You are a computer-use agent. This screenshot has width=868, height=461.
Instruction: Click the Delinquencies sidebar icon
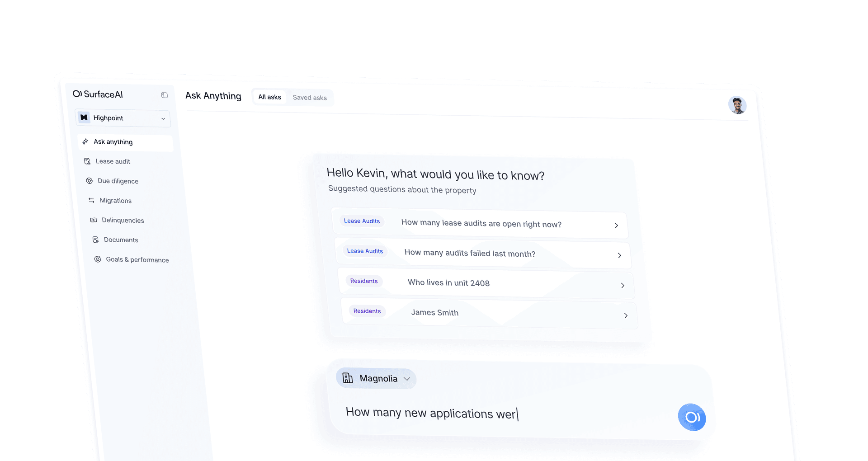tap(94, 220)
